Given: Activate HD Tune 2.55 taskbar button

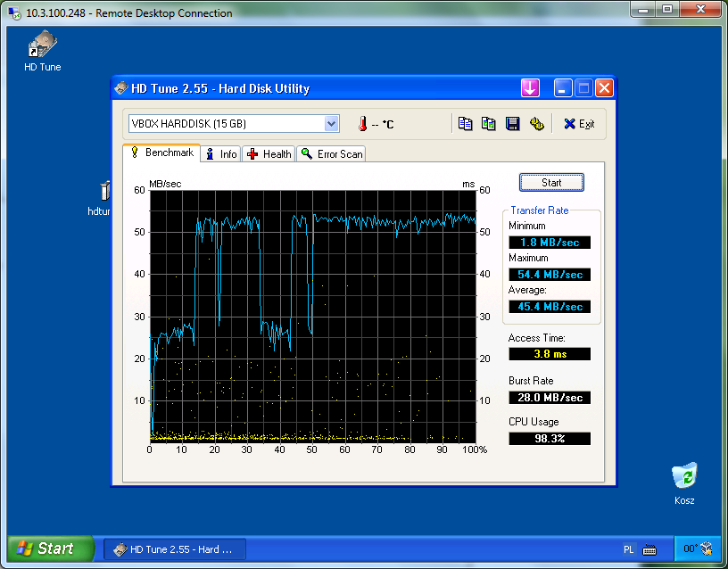Looking at the screenshot, I should coord(175,549).
